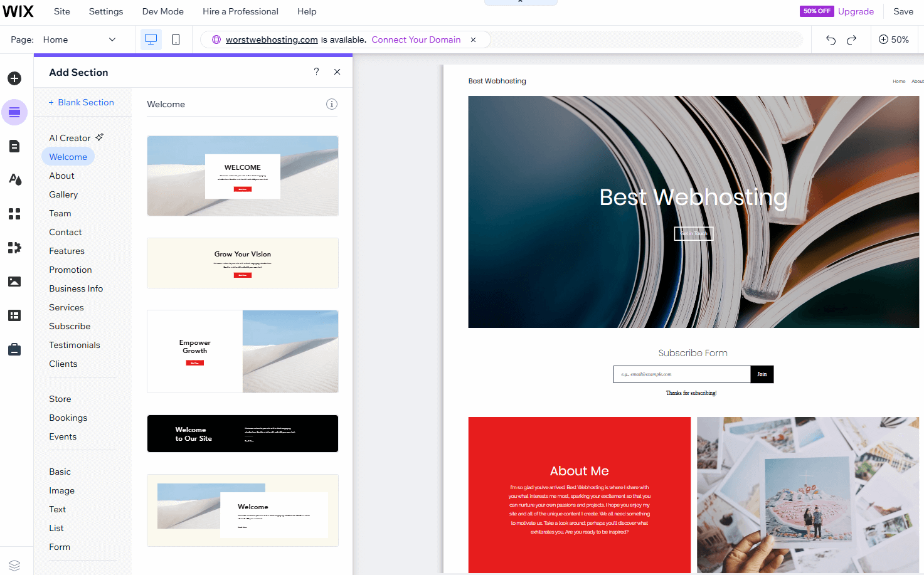Open the Layers icon at bottom left
The width and height of the screenshot is (924, 575).
14,565
